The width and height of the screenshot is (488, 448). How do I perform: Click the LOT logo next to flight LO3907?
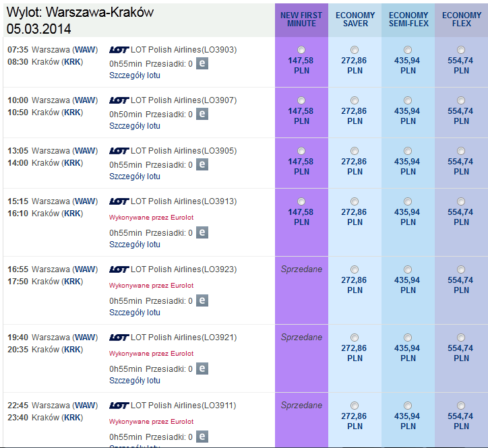coord(119,100)
